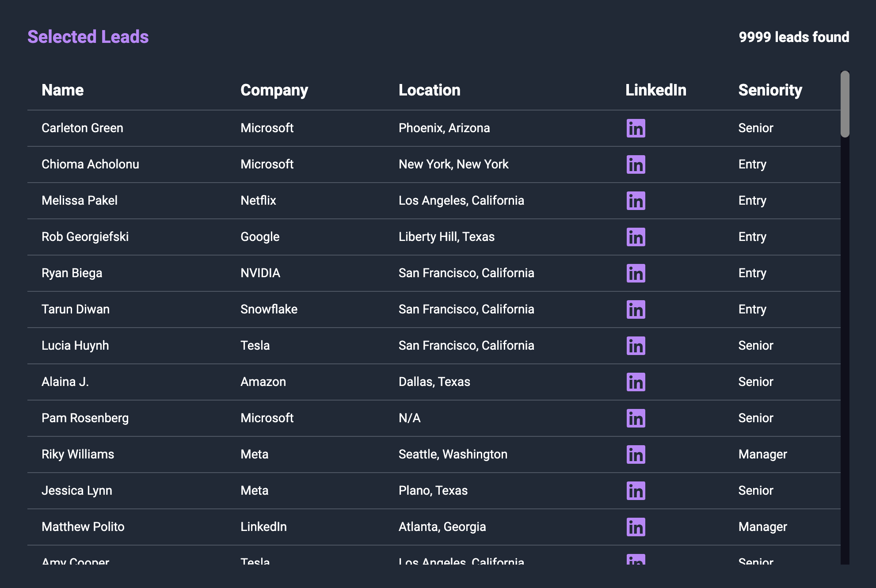Click the Plano, Texas location
876x588 pixels.
click(x=433, y=491)
